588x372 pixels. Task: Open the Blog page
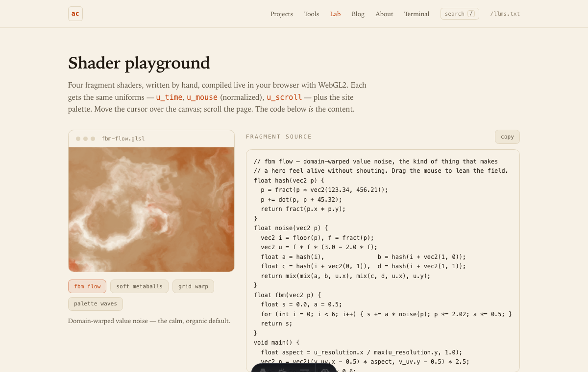[x=358, y=14]
